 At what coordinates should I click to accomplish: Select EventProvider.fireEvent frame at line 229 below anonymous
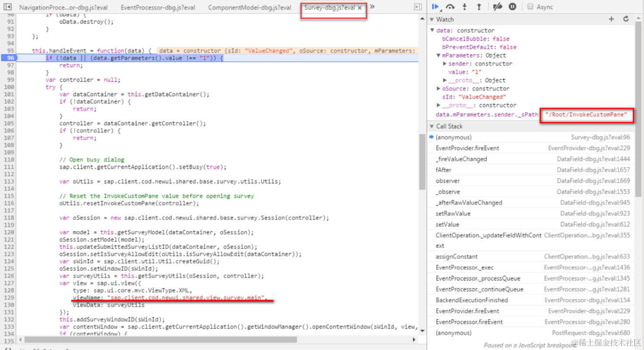[x=533, y=148]
